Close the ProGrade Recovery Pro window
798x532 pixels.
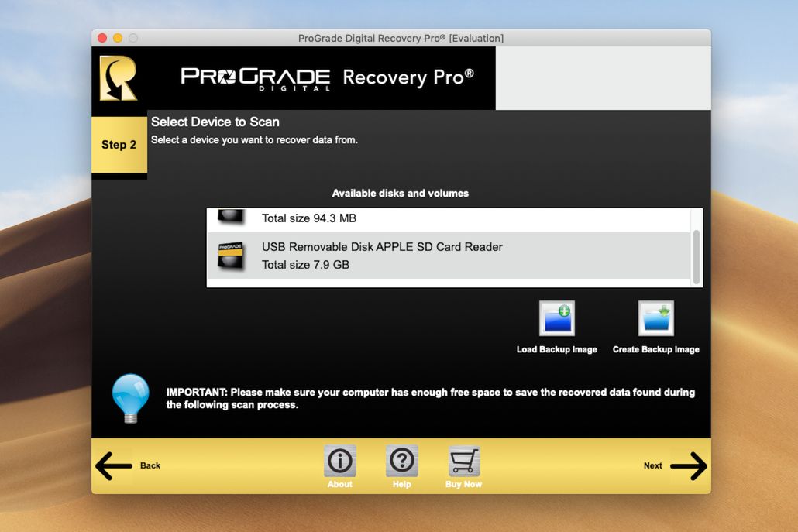(x=102, y=38)
